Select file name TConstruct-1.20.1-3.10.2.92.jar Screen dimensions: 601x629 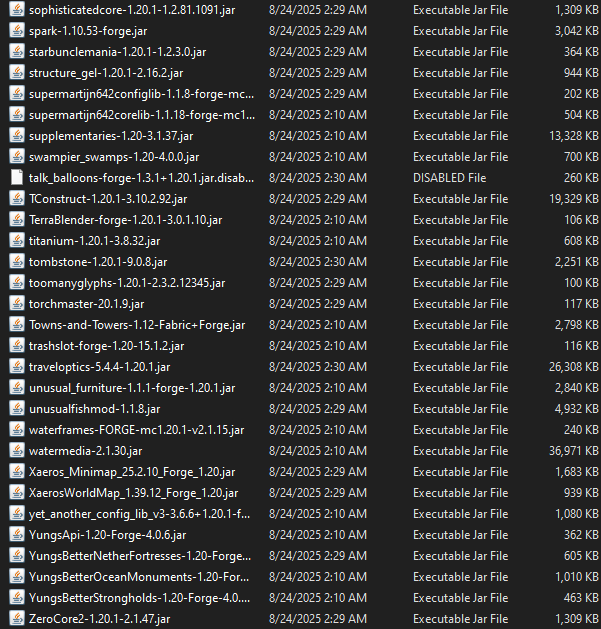[108, 199]
